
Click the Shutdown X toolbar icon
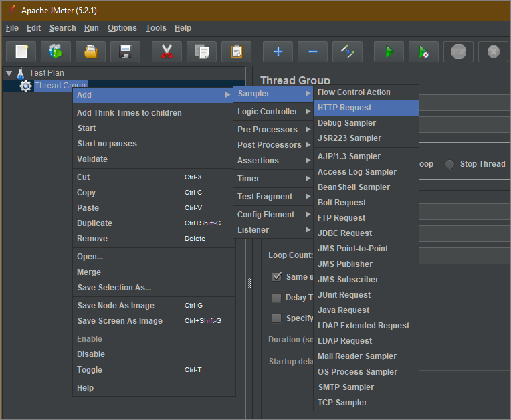click(x=494, y=51)
